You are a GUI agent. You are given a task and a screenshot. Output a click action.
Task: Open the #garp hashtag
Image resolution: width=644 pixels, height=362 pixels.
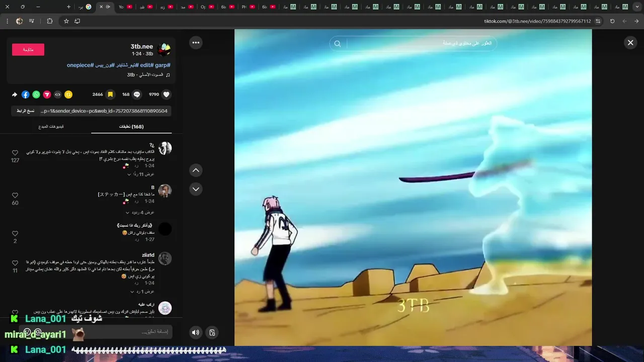[163, 65]
